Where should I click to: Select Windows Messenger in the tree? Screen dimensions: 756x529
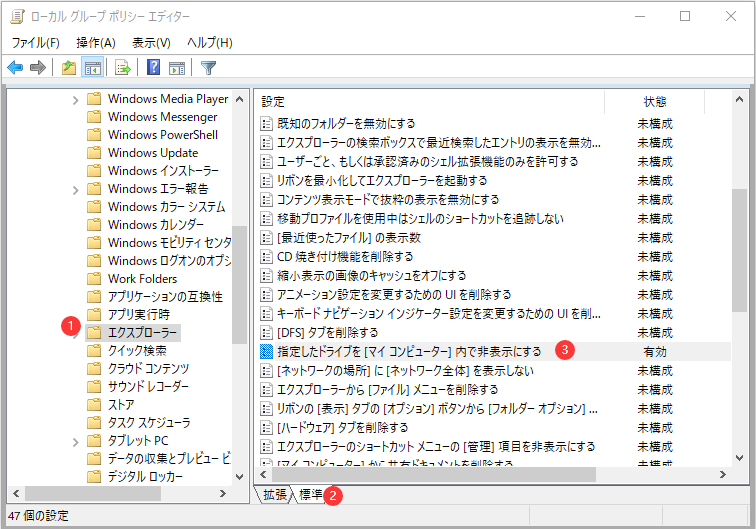[162, 117]
